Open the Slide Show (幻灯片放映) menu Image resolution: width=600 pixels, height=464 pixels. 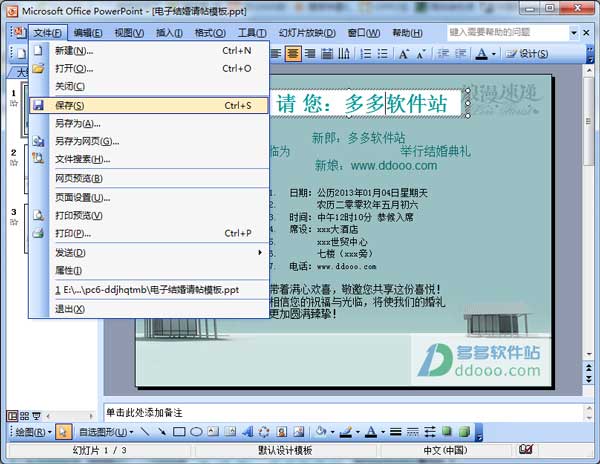point(307,33)
